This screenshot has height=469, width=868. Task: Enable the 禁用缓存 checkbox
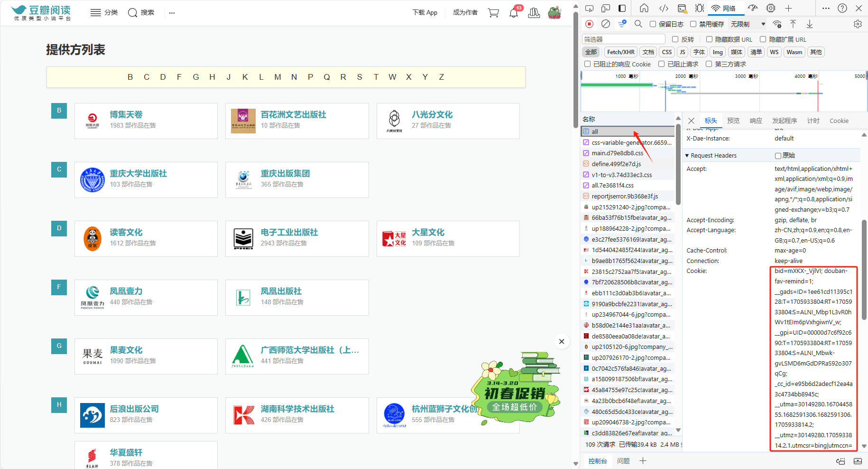(x=693, y=24)
